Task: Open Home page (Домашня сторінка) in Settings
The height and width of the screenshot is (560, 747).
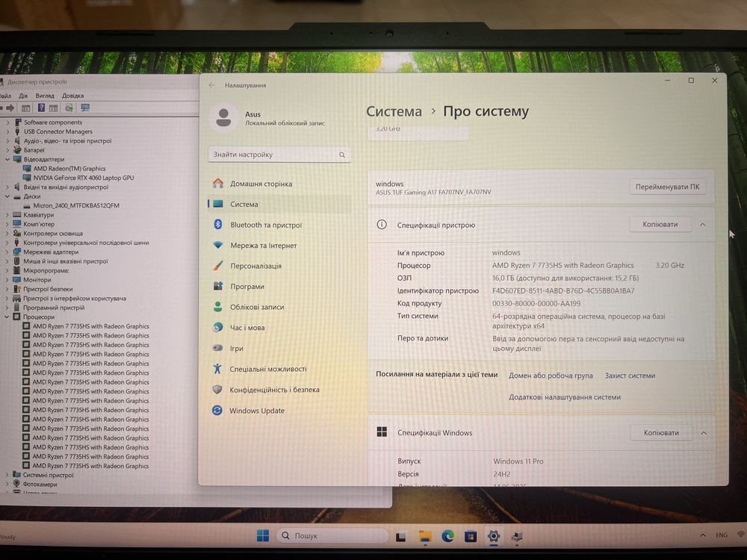Action: [261, 184]
